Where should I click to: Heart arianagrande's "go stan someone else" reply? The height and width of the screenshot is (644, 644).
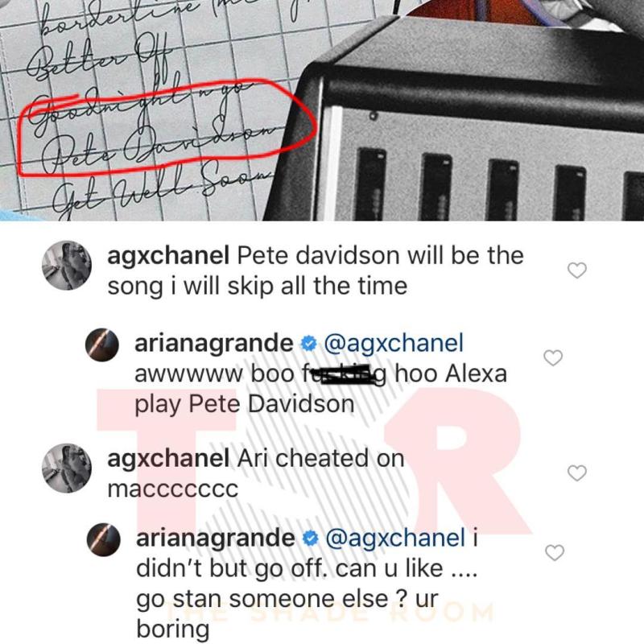(555, 553)
